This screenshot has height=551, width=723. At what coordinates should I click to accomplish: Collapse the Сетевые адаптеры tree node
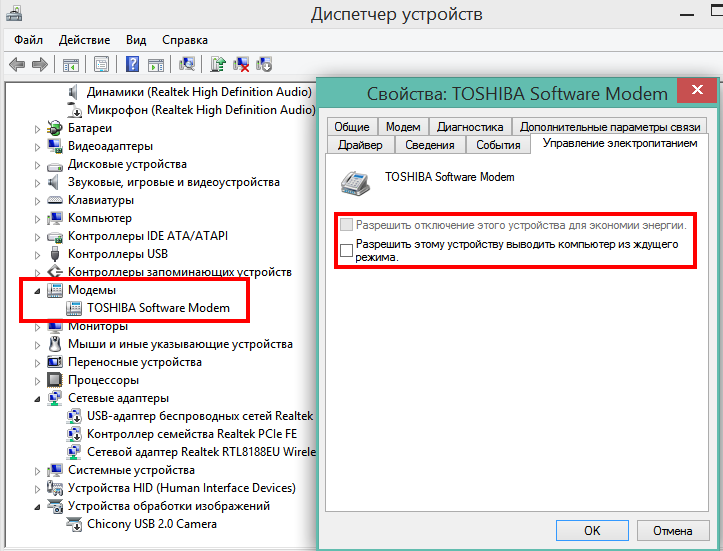[x=37, y=399]
